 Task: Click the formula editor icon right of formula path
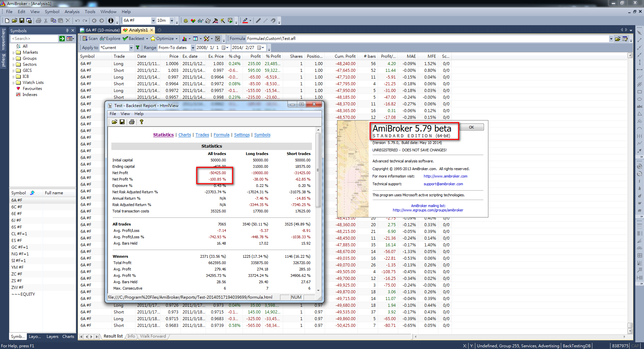coord(625,39)
